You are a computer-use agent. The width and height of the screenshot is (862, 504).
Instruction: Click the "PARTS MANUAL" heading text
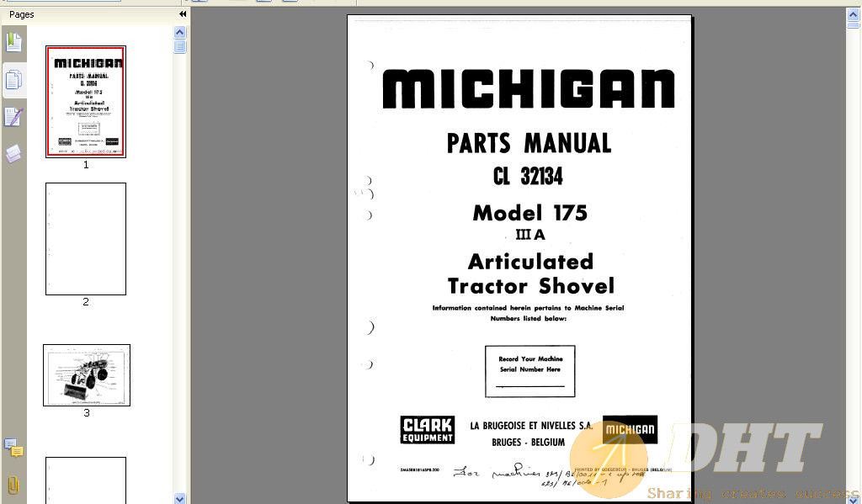(x=529, y=143)
